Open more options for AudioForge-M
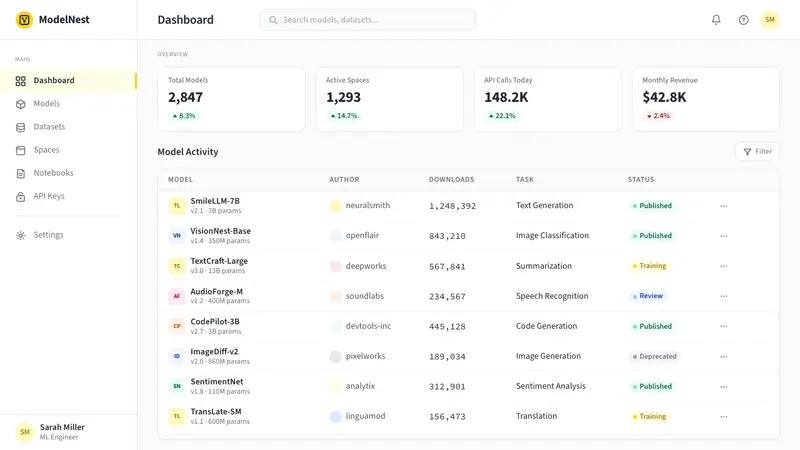This screenshot has height=450, width=800. click(x=723, y=296)
